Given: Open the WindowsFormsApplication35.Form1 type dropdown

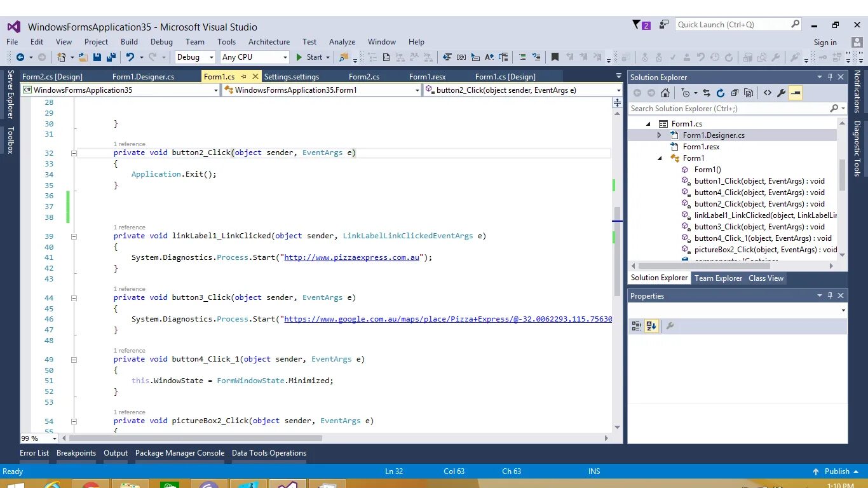Looking at the screenshot, I should (x=322, y=90).
